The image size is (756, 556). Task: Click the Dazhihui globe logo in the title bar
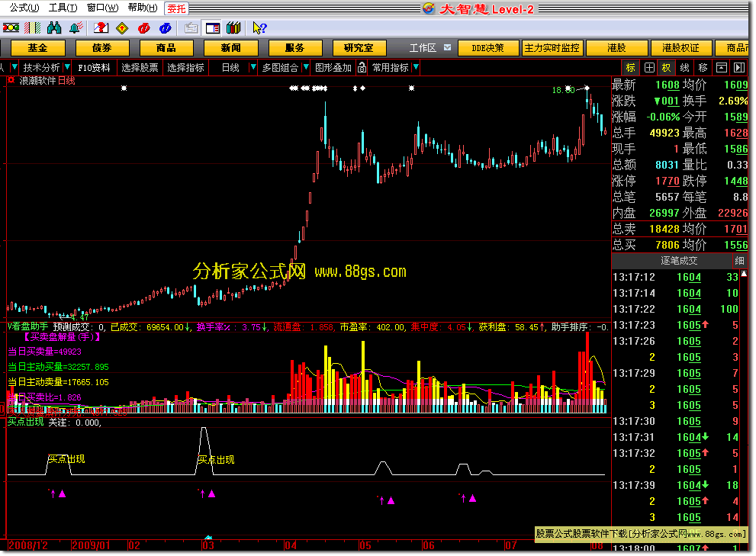coord(429,8)
